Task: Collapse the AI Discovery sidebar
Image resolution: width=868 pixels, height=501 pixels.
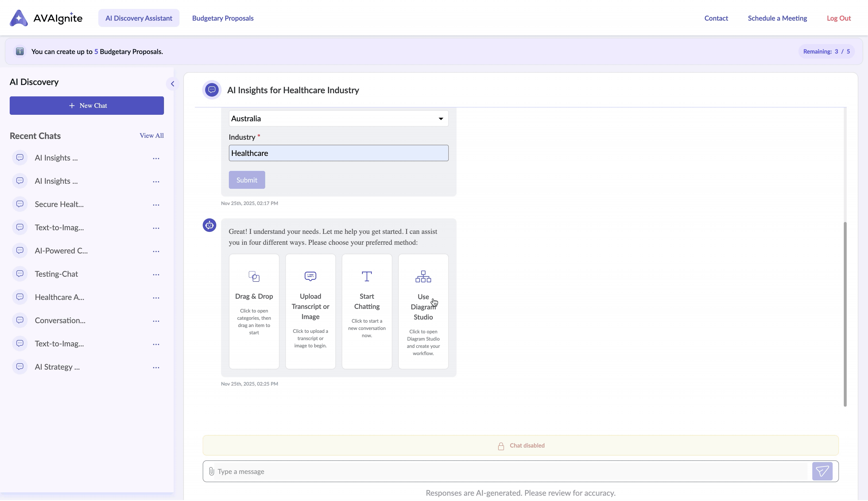Action: (x=172, y=83)
